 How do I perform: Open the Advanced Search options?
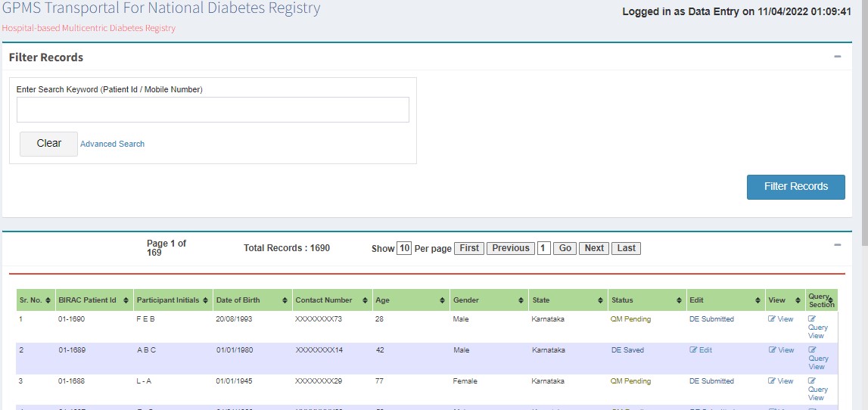tap(112, 144)
